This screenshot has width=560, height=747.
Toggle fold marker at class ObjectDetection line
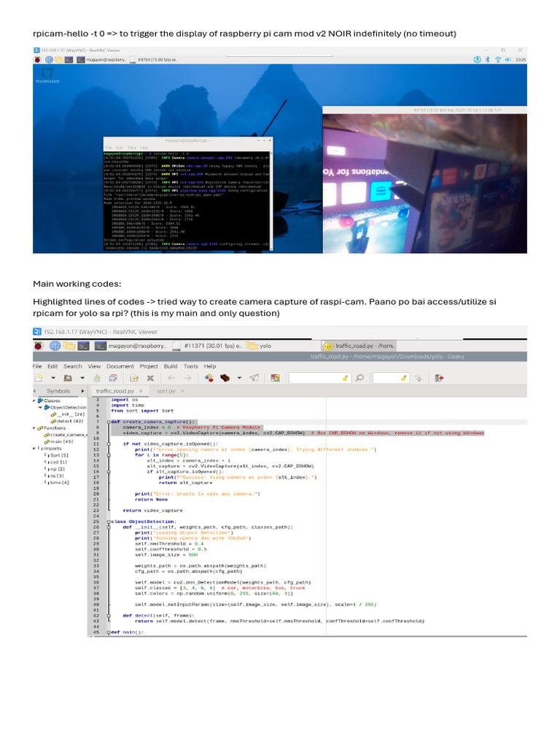[x=108, y=522]
